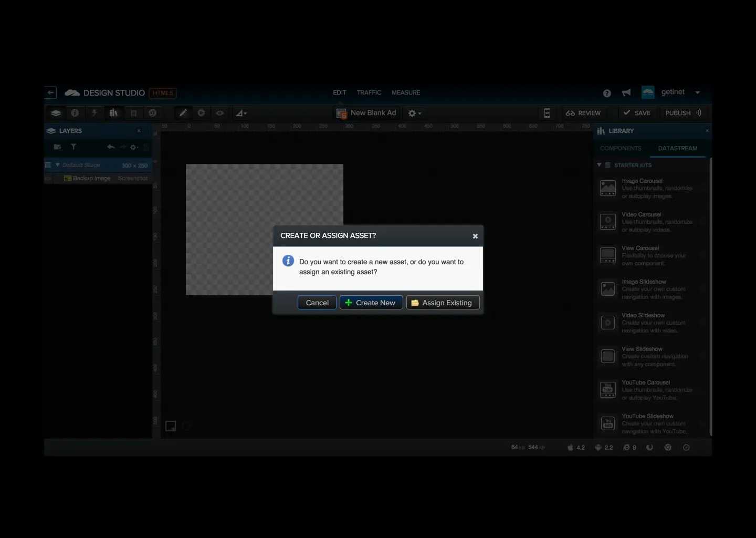Select the Image Carousel starter kit

pos(652,188)
